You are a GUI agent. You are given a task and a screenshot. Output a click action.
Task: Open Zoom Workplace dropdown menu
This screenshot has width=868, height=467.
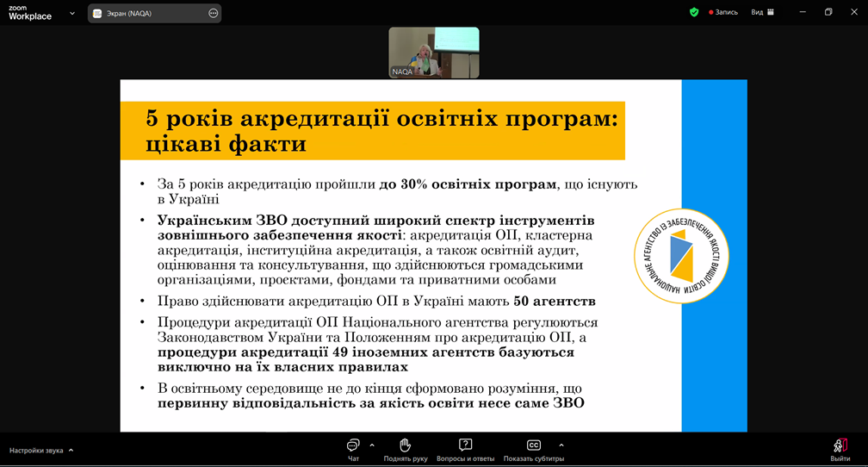[72, 13]
